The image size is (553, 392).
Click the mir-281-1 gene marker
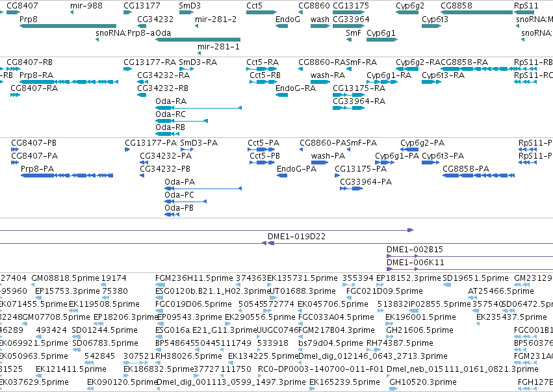point(199,53)
